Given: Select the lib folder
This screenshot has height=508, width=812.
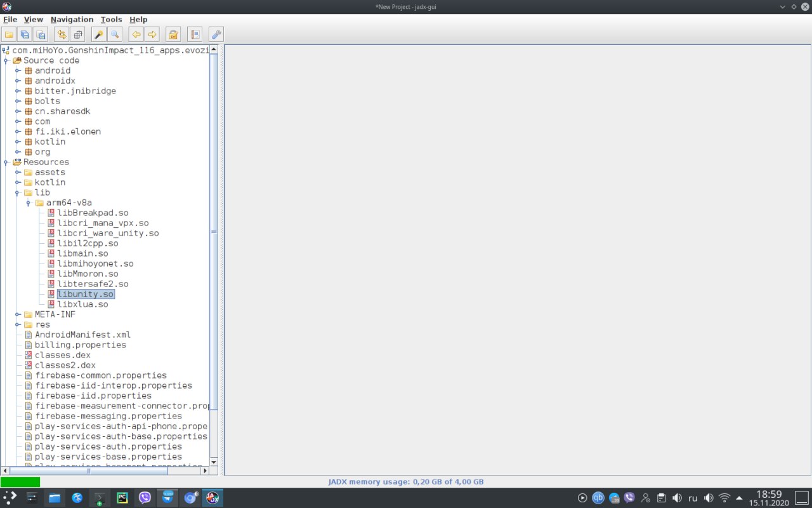Looking at the screenshot, I should [43, 192].
